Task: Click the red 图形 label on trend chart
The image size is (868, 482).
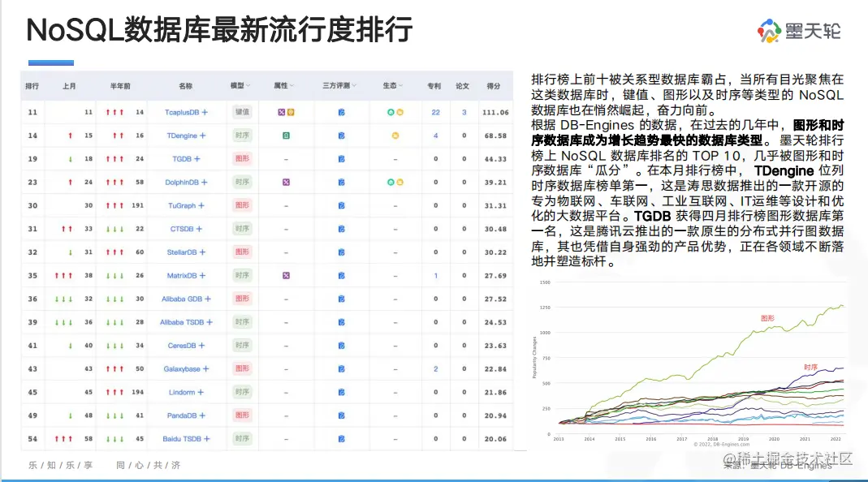Action: pos(767,318)
